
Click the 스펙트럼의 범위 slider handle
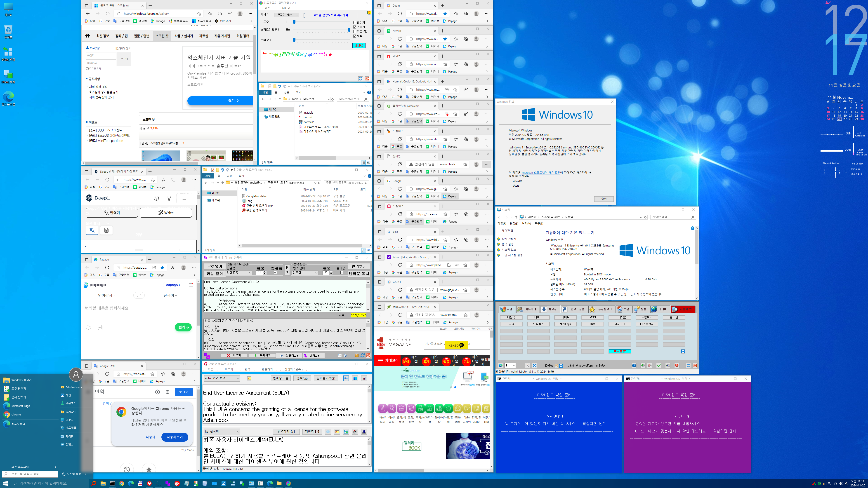[349, 30]
